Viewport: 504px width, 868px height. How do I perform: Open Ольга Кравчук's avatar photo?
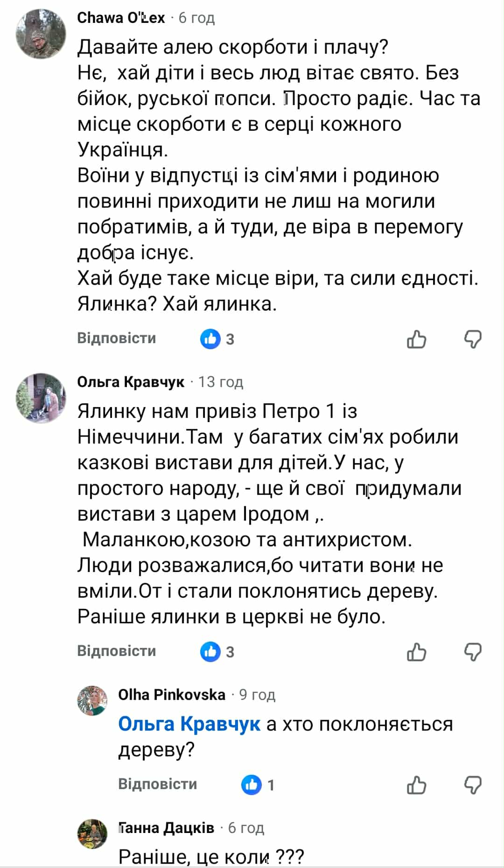pos(41,398)
